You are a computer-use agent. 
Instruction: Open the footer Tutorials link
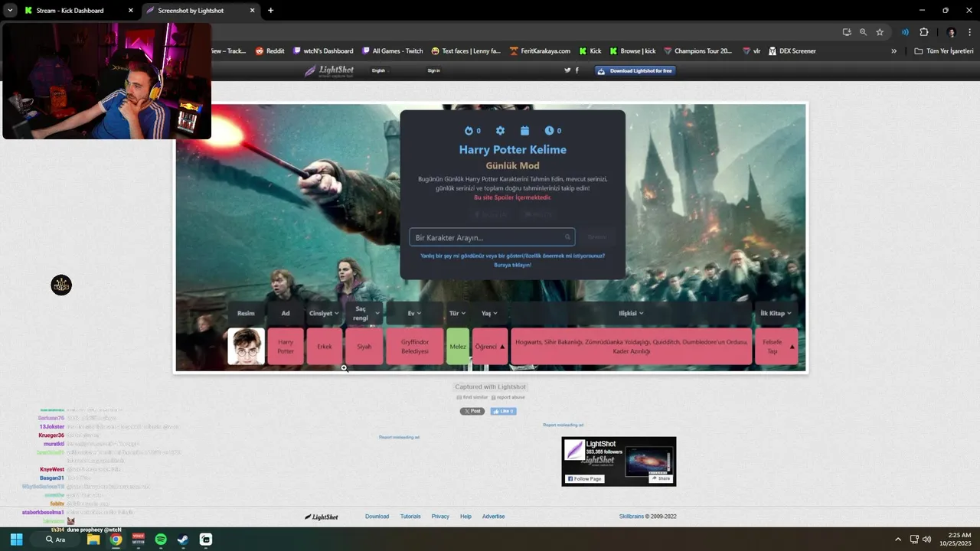click(x=410, y=517)
